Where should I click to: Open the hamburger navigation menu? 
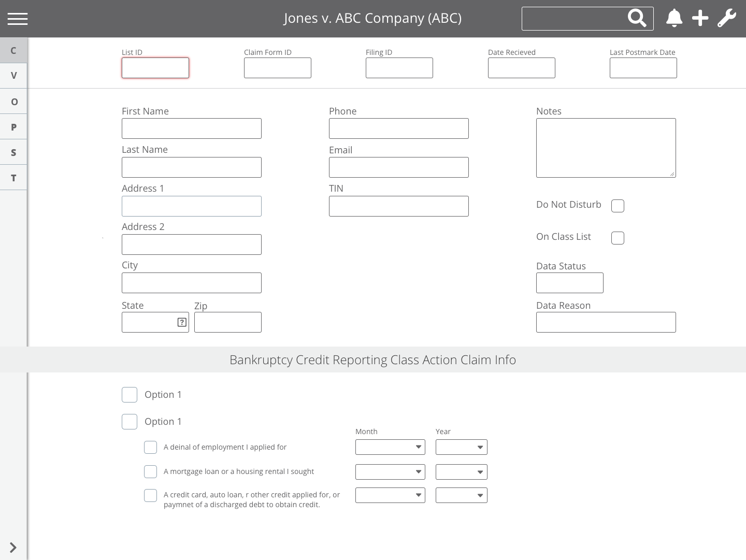(17, 19)
